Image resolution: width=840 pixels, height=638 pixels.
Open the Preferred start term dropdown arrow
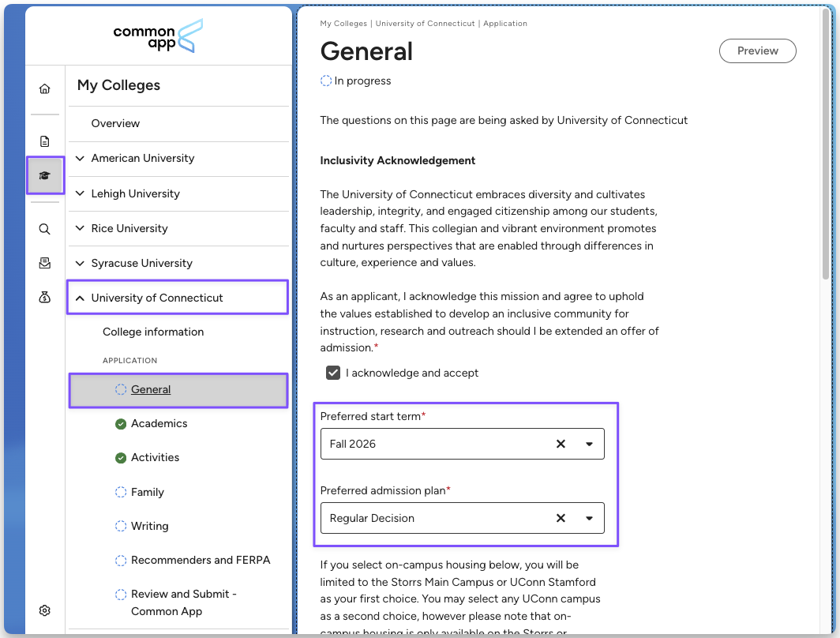pyautogui.click(x=589, y=444)
